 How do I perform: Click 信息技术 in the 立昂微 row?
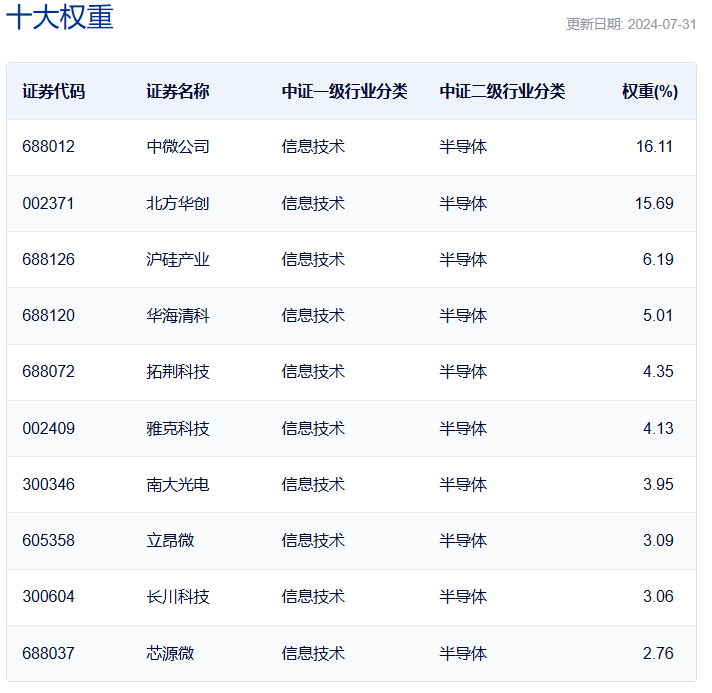point(313,540)
